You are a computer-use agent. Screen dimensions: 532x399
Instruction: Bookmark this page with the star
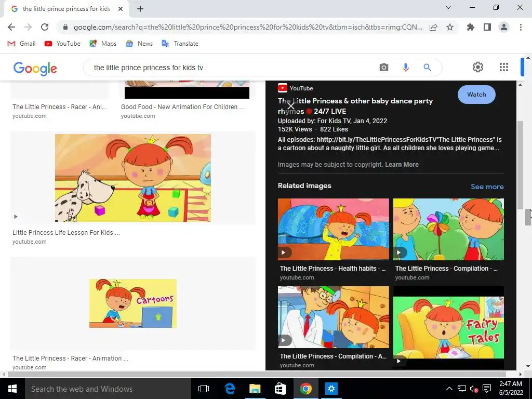coord(450,27)
